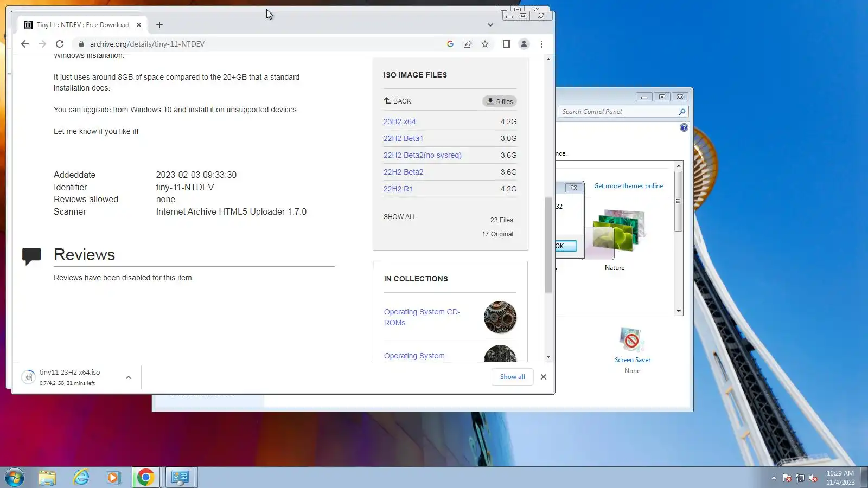The image size is (868, 488).
Task: Open Chrome three-dot menu
Action: (541, 44)
